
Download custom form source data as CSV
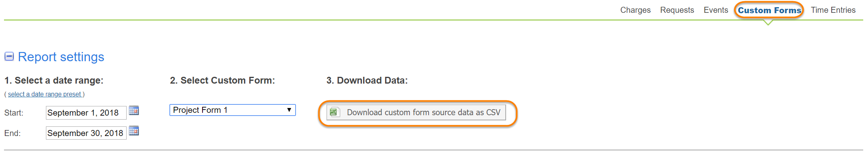pos(423,112)
